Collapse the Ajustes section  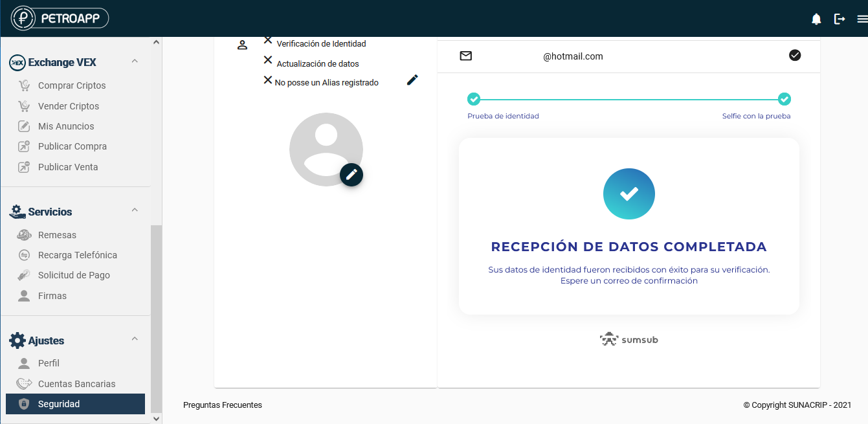click(135, 339)
